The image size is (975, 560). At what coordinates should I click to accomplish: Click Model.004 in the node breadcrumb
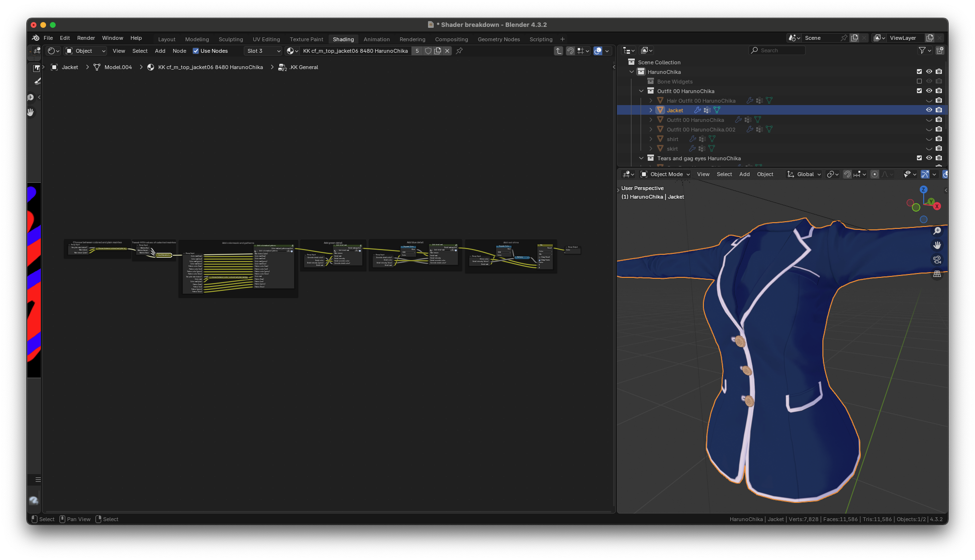[x=118, y=67]
